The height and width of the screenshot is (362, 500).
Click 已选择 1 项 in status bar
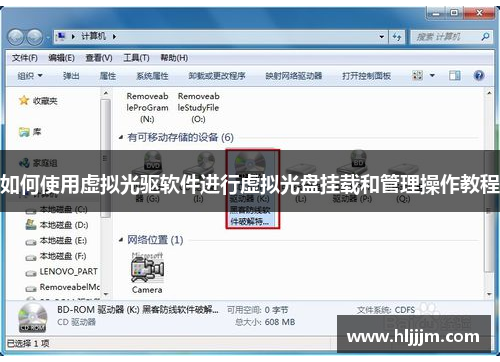28,343
